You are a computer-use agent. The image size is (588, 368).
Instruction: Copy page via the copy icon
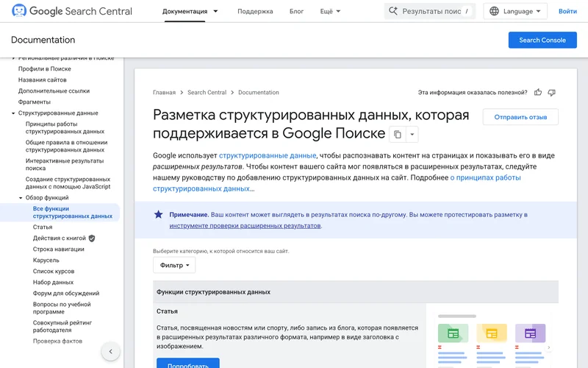pos(398,135)
